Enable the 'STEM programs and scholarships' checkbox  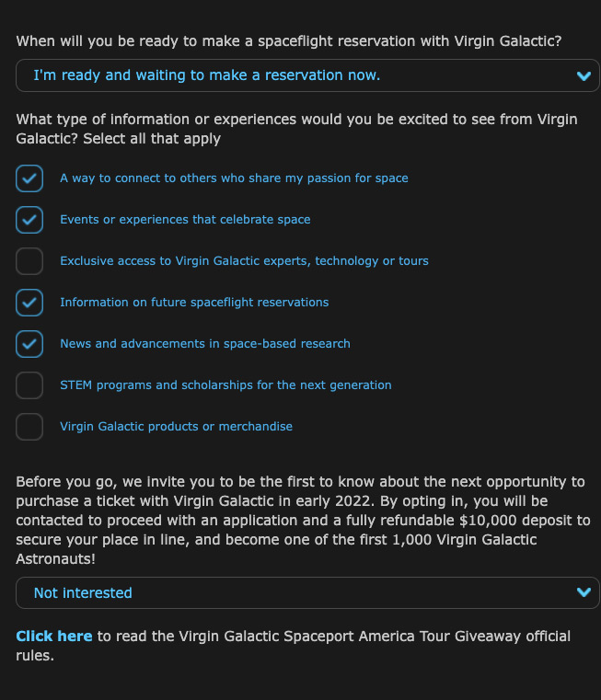[29, 385]
